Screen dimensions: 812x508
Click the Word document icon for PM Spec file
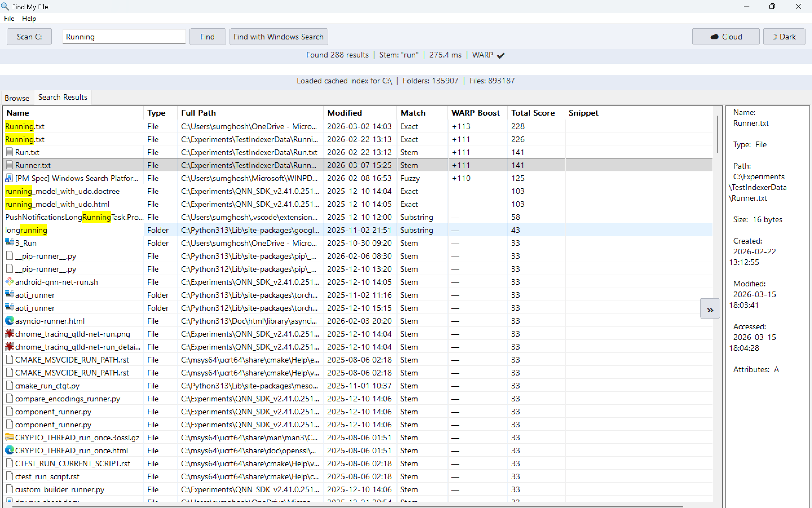pos(9,178)
